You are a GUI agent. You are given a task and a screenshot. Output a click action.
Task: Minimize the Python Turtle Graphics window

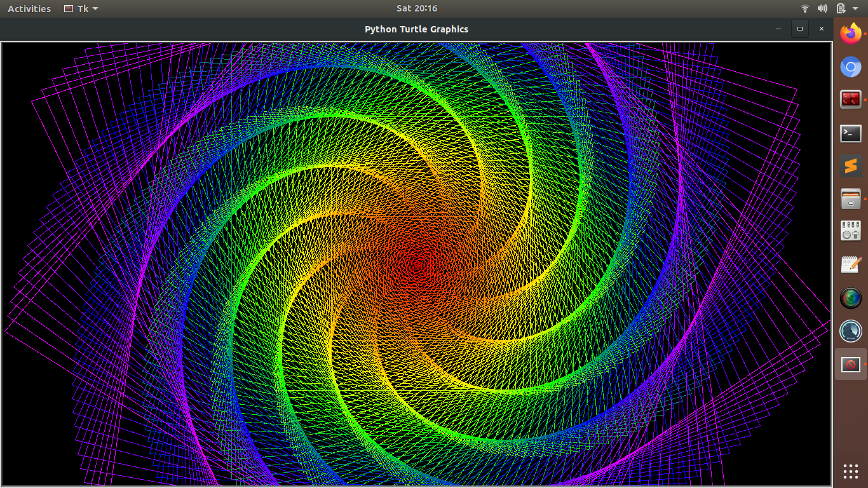pyautogui.click(x=778, y=29)
